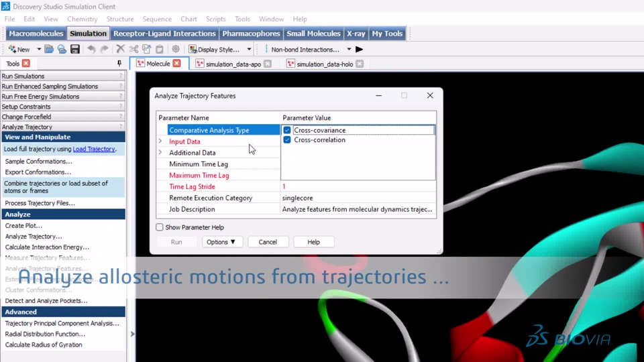Click the Delete X icon
This screenshot has width=644, height=362.
[120, 49]
